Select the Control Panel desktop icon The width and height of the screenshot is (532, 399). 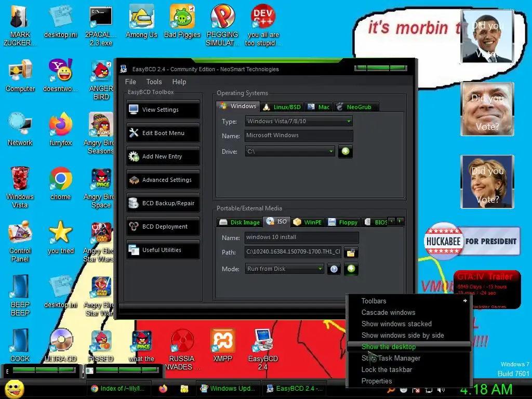click(20, 242)
